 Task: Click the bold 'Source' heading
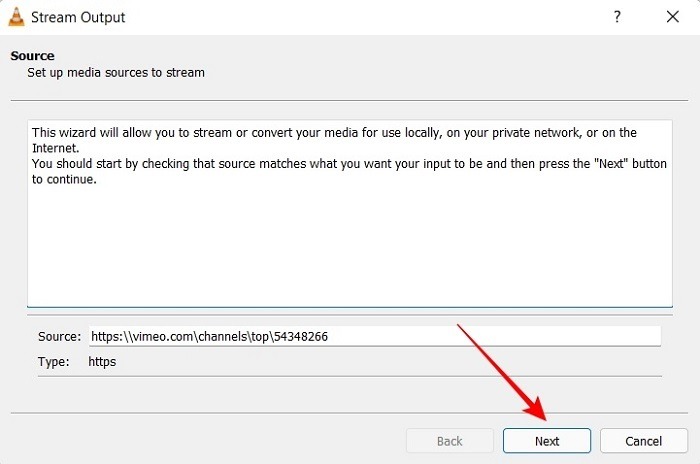coord(33,56)
